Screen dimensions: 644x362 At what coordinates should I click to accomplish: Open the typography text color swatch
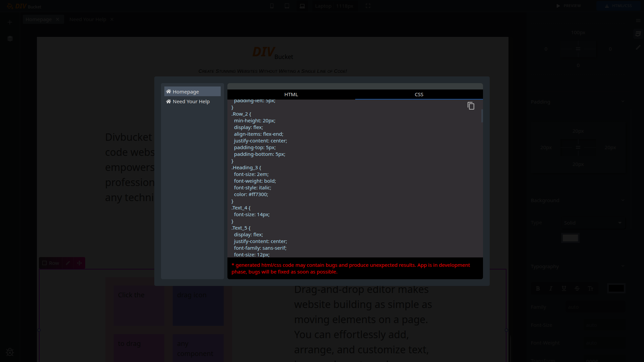coord(616,288)
